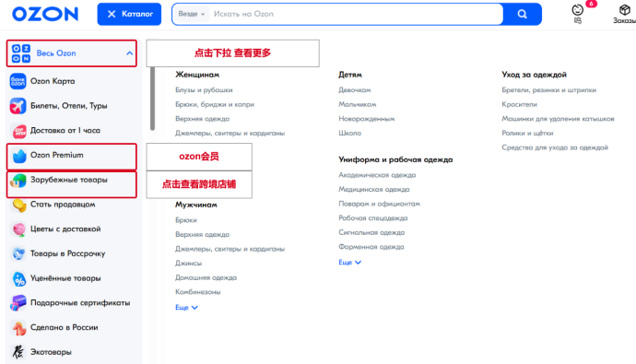
Task: Select the Ozon Premium crown icon
Action: tap(18, 156)
